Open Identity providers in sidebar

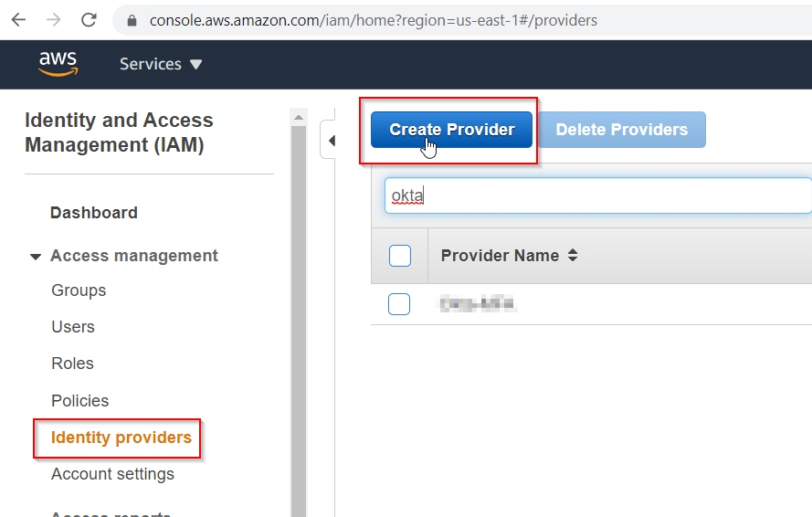coord(121,438)
